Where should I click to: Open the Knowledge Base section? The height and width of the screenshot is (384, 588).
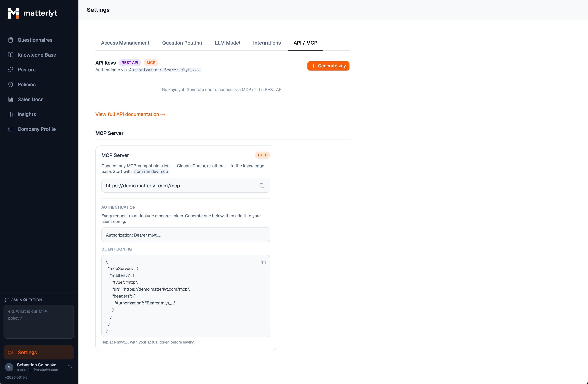pyautogui.click(x=39, y=55)
